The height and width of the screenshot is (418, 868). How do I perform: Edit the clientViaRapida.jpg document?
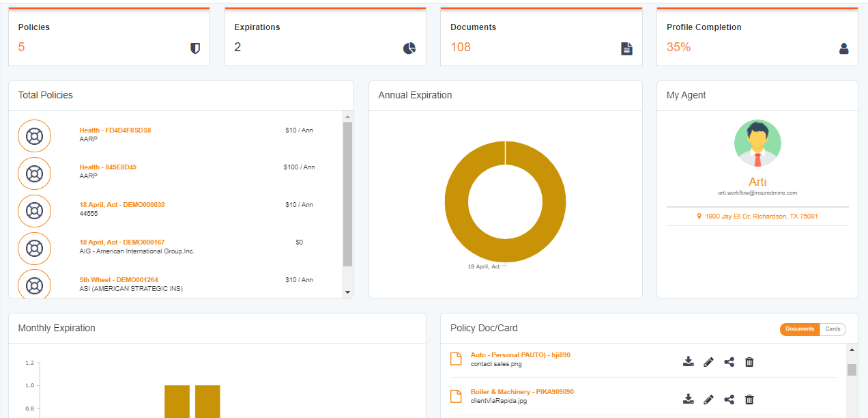click(708, 399)
